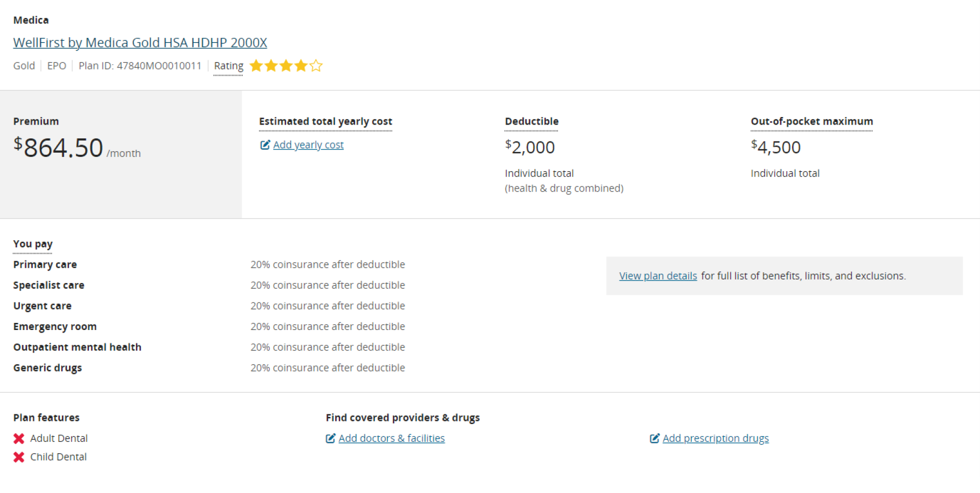Open WellFirst by Medica Gold HSA HDHP 2000X plan
Viewport: 980px width, 493px height.
(140, 42)
